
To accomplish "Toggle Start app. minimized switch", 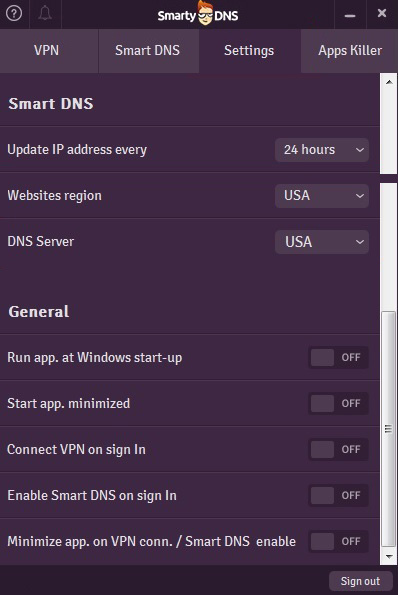I will [338, 403].
